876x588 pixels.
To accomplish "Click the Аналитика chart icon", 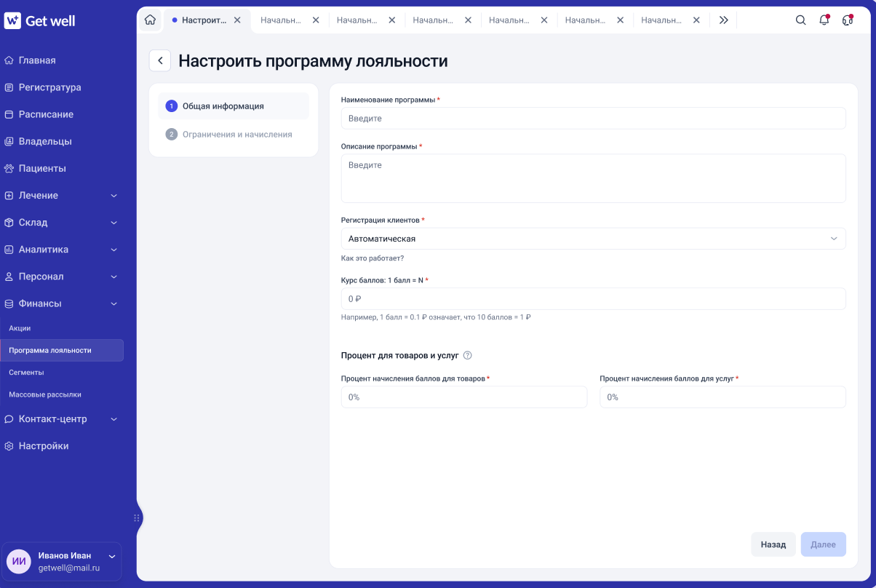I will pyautogui.click(x=9, y=250).
